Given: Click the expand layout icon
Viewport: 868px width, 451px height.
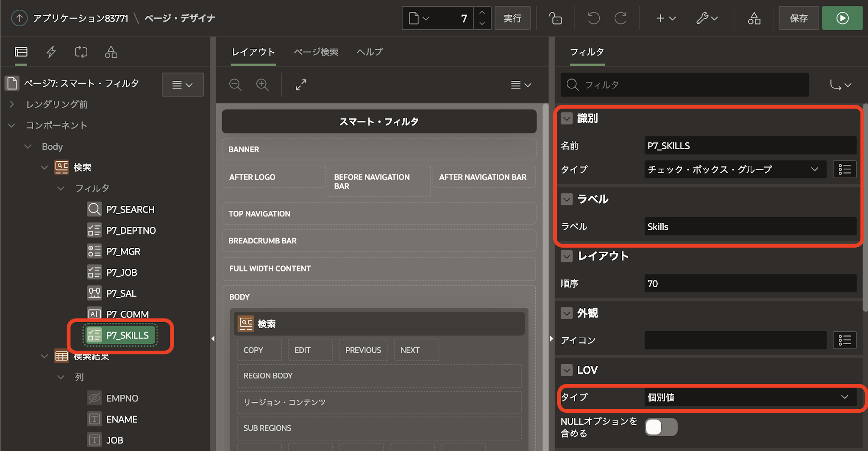Looking at the screenshot, I should (x=301, y=85).
